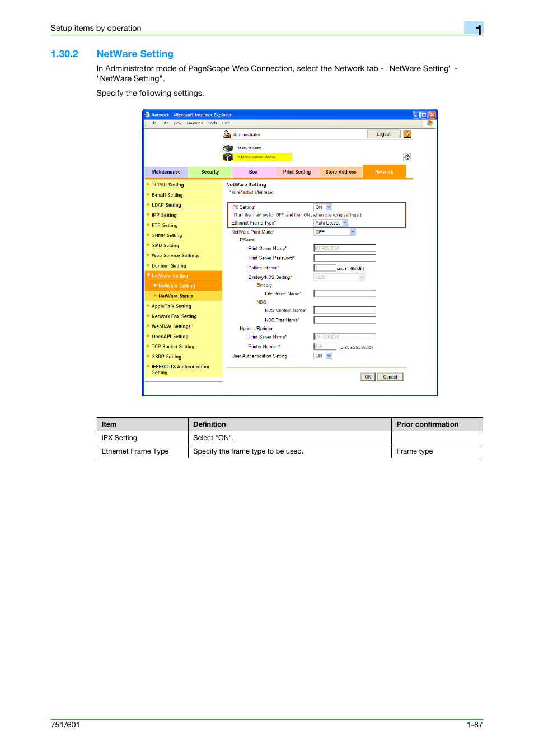Click the printer Ready to Scan icon

(x=228, y=148)
